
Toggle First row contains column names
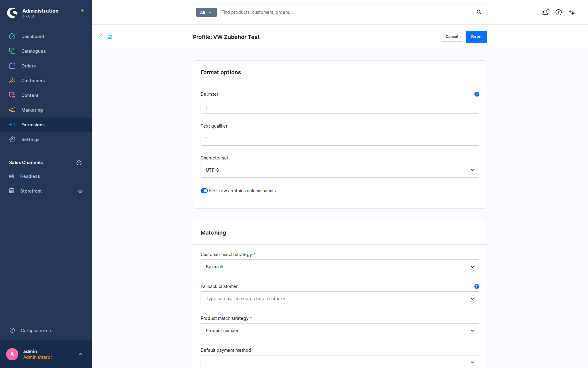tap(204, 191)
